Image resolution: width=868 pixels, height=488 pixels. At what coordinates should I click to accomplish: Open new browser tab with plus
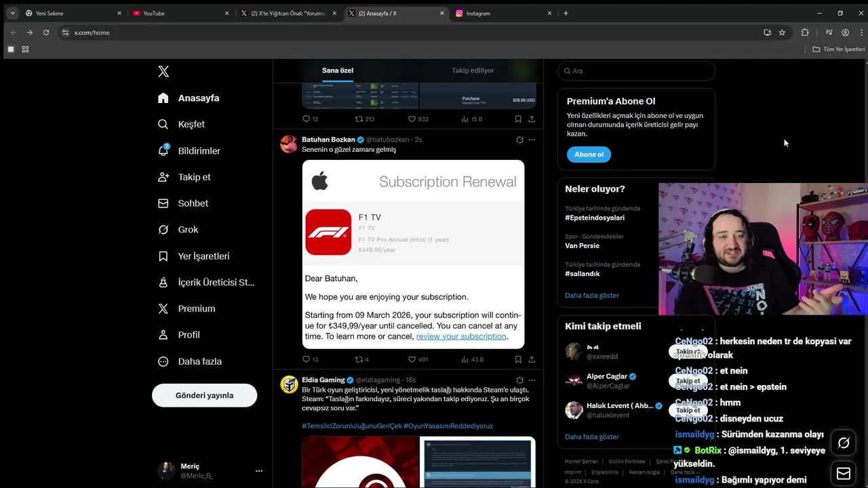coord(566,13)
